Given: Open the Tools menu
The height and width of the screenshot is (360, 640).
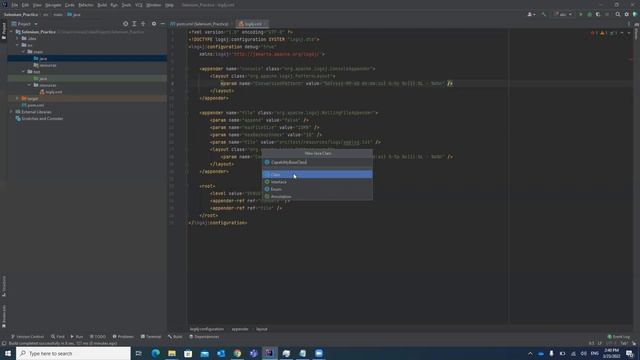Looking at the screenshot, I should [x=126, y=5].
